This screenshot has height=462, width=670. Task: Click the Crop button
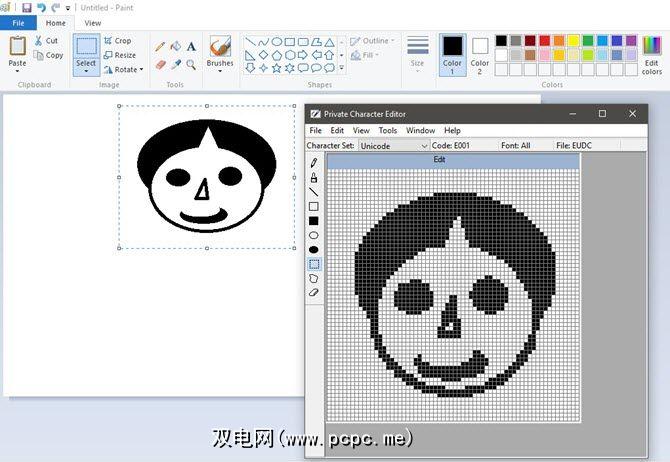point(118,41)
